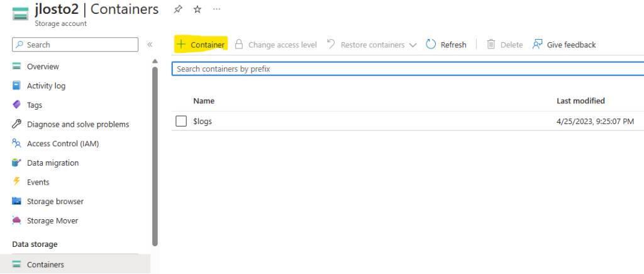Screen dimensions: 644x274
Task: Click the Activity log icon in sidebar
Action: point(16,86)
